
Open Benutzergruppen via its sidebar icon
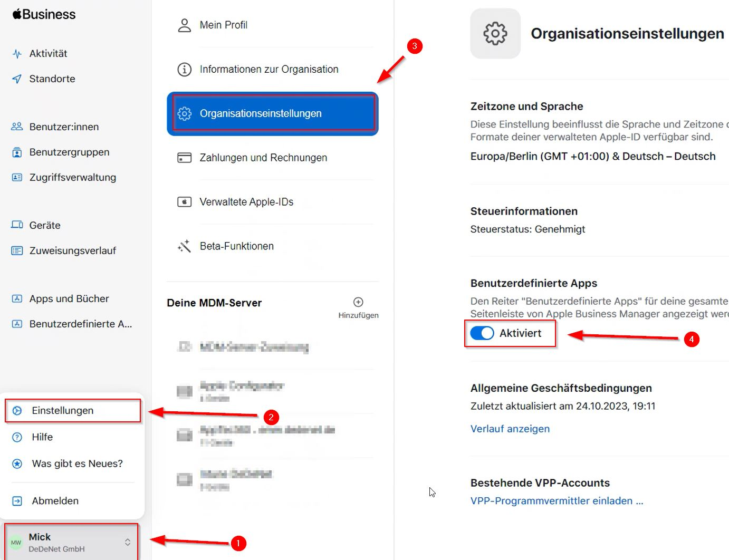[x=17, y=152]
